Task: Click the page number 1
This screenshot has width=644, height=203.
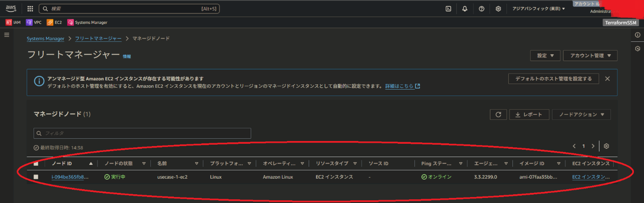Action: tap(584, 146)
